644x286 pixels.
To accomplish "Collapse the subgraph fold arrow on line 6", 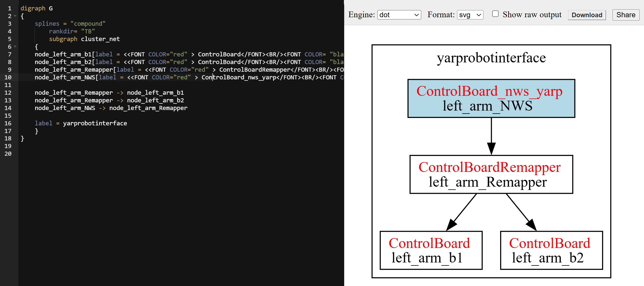I will coord(15,47).
